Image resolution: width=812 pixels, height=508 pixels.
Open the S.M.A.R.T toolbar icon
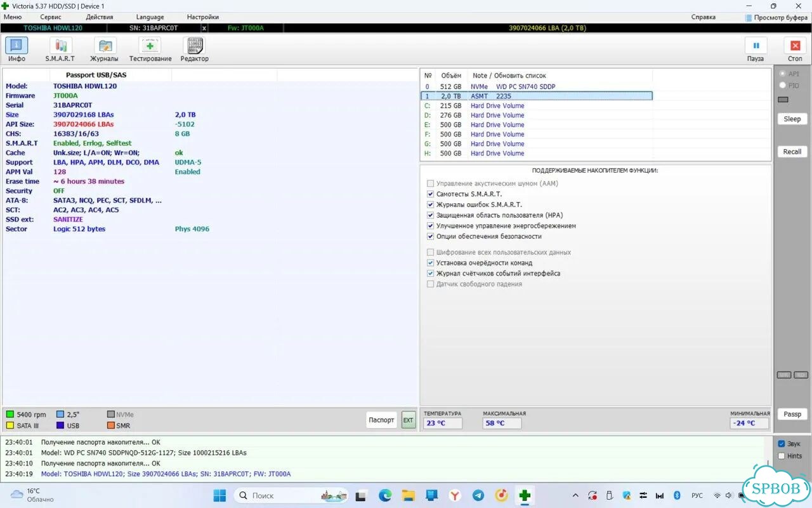coord(60,46)
